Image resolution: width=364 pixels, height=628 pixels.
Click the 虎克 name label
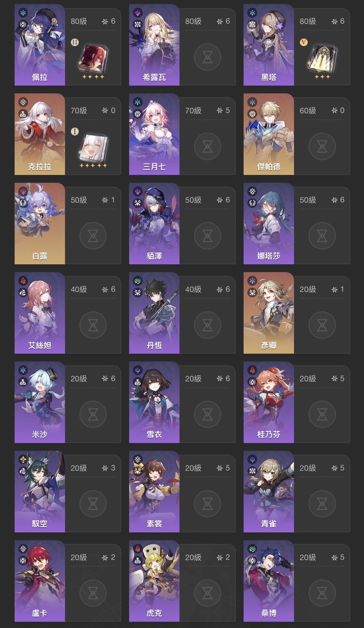click(154, 613)
